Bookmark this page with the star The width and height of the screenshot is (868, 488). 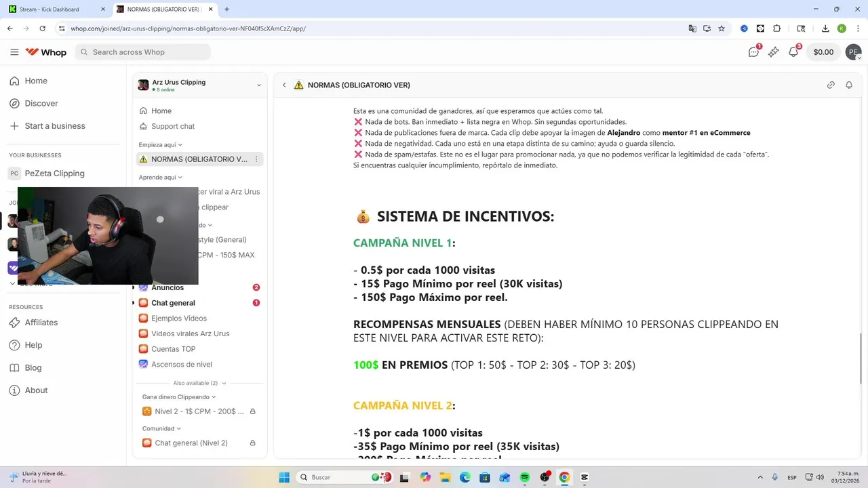[x=722, y=28]
